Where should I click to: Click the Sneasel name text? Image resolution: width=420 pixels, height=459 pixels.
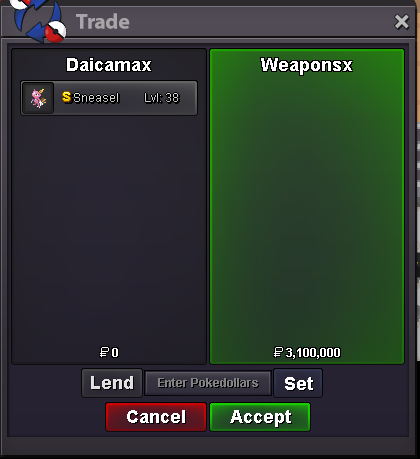[x=96, y=98]
